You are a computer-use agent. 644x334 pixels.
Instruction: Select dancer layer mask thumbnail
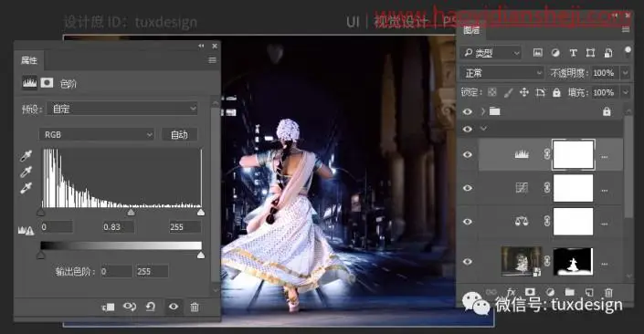573,262
